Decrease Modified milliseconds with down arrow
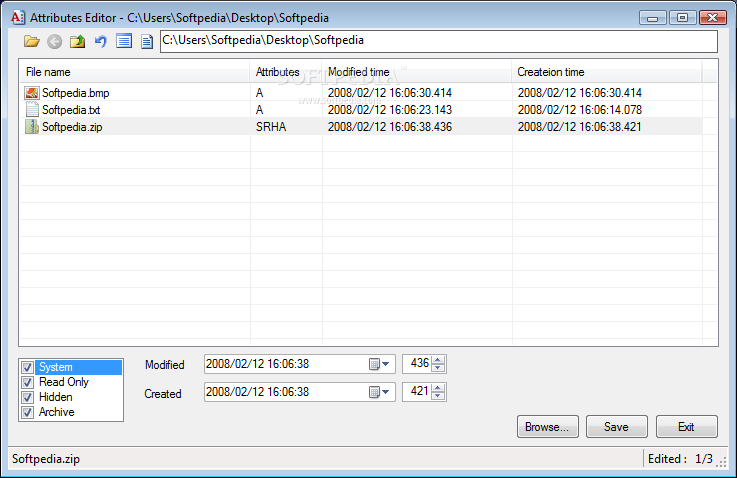This screenshot has width=737, height=478. tap(438, 368)
